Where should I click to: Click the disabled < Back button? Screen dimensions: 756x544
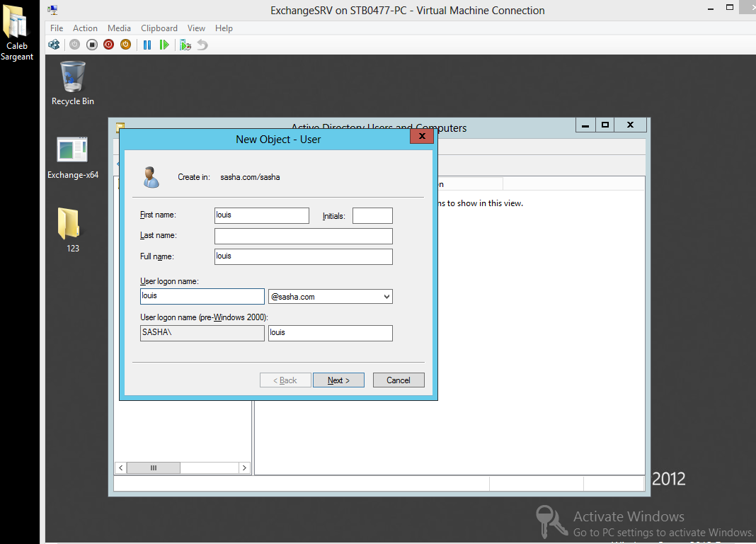click(x=285, y=380)
